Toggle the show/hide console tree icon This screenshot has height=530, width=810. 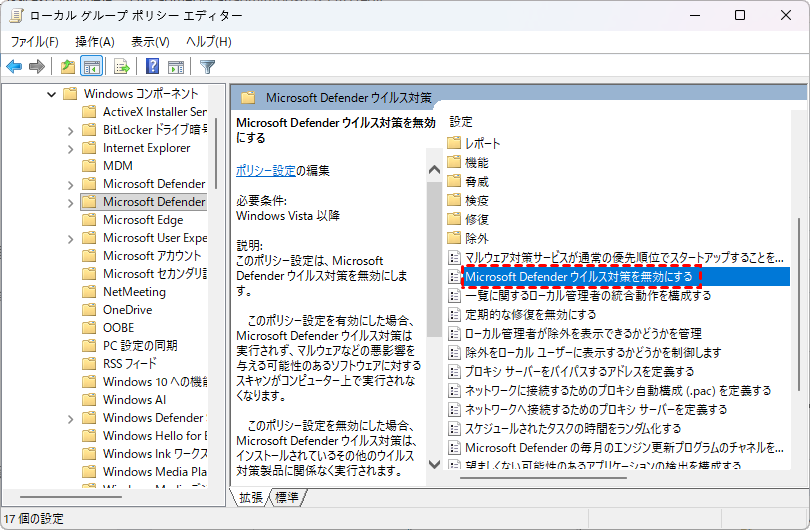(91, 67)
